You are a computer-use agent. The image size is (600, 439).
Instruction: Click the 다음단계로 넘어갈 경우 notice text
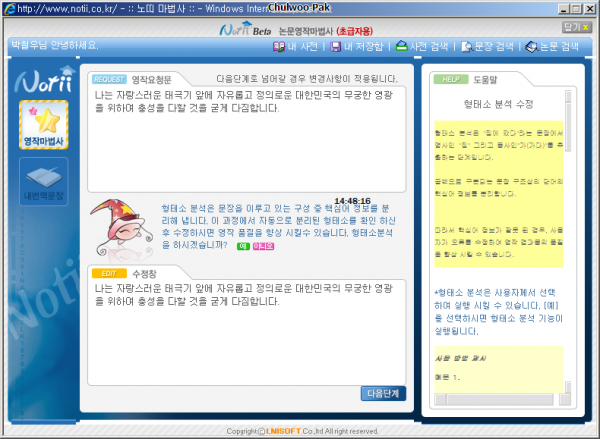point(307,79)
